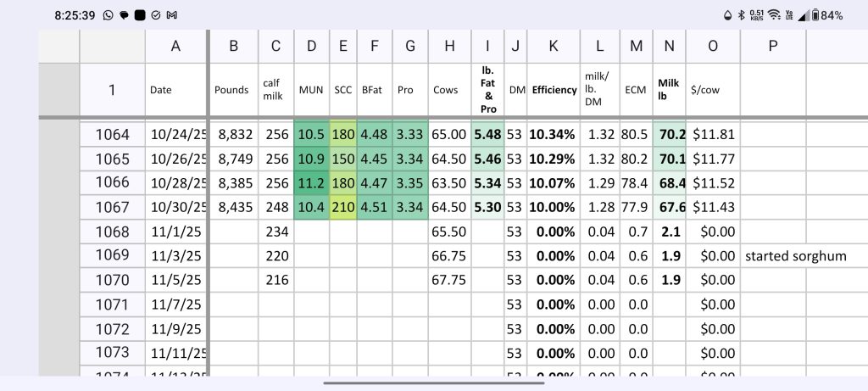Select row 1064 header

point(112,133)
